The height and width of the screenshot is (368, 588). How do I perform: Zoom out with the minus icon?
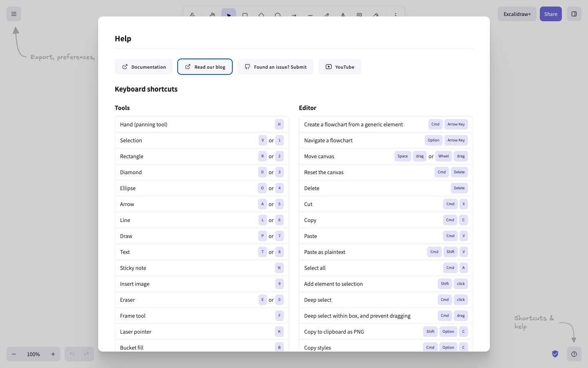14,354
